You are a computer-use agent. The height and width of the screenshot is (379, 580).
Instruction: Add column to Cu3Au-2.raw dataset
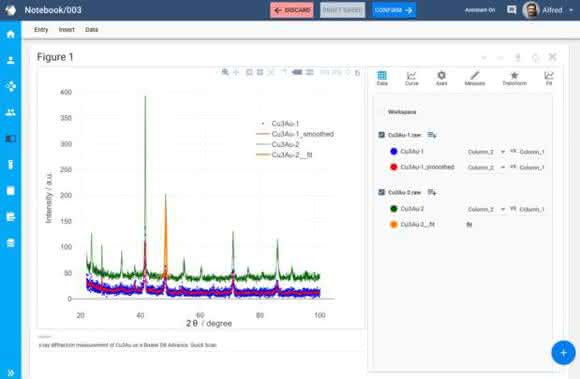[432, 192]
